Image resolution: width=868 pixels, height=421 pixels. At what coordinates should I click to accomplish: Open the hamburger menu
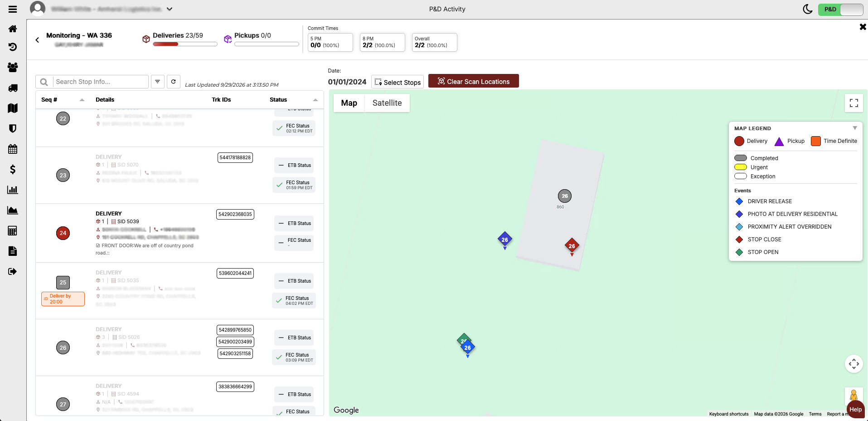(13, 9)
